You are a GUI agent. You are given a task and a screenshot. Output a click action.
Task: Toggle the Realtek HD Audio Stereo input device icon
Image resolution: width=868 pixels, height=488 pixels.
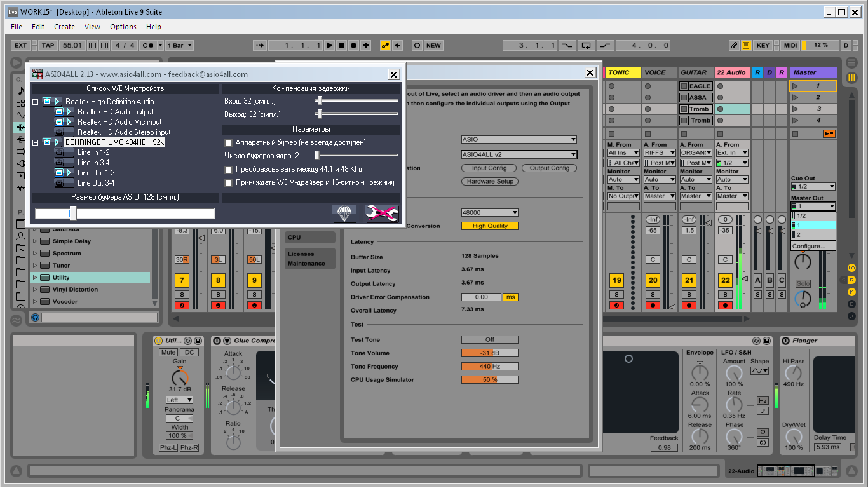(x=59, y=132)
